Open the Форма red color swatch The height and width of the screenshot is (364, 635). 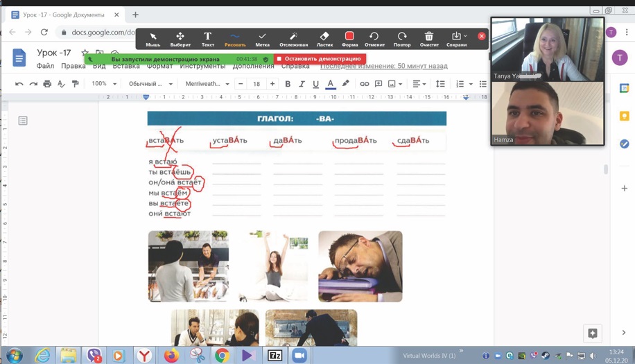click(x=349, y=36)
